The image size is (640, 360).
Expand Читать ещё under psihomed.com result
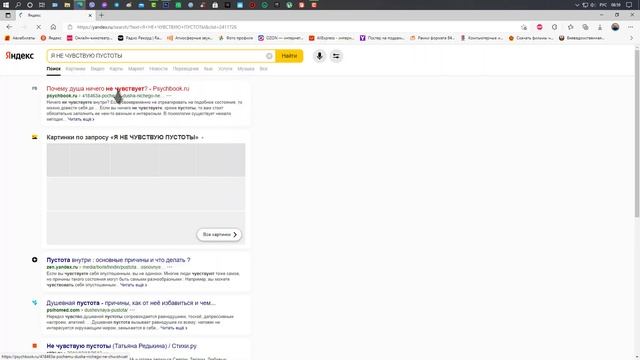click(x=173, y=328)
